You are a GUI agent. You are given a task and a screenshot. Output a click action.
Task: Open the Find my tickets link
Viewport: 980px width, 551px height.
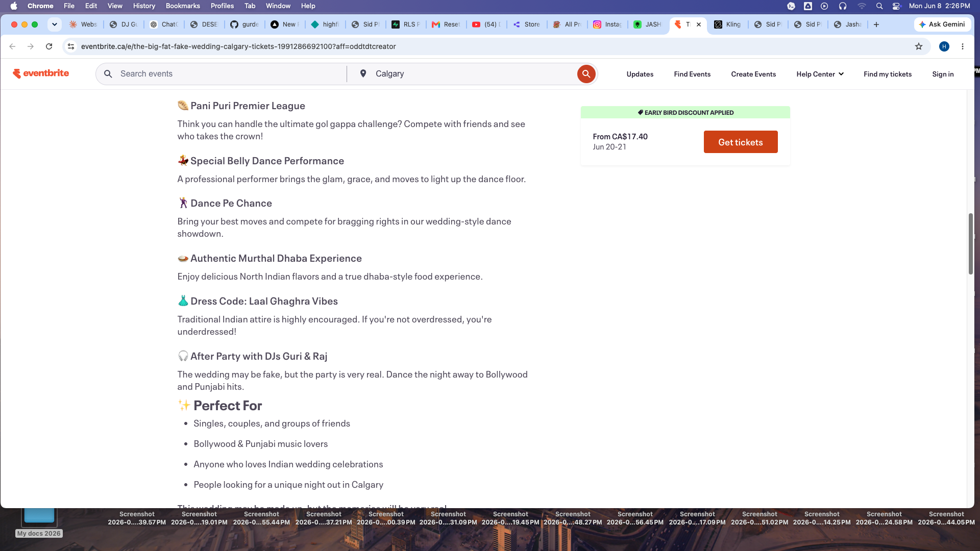click(888, 74)
